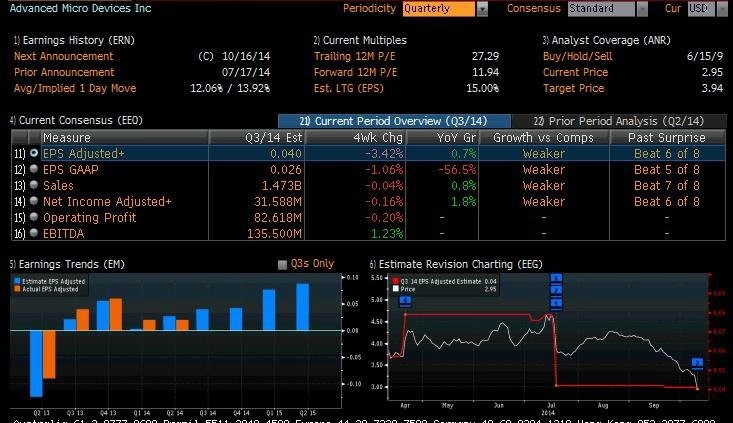The width and height of the screenshot is (733, 423).
Task: Click white Price legend swatch
Action: (395, 289)
